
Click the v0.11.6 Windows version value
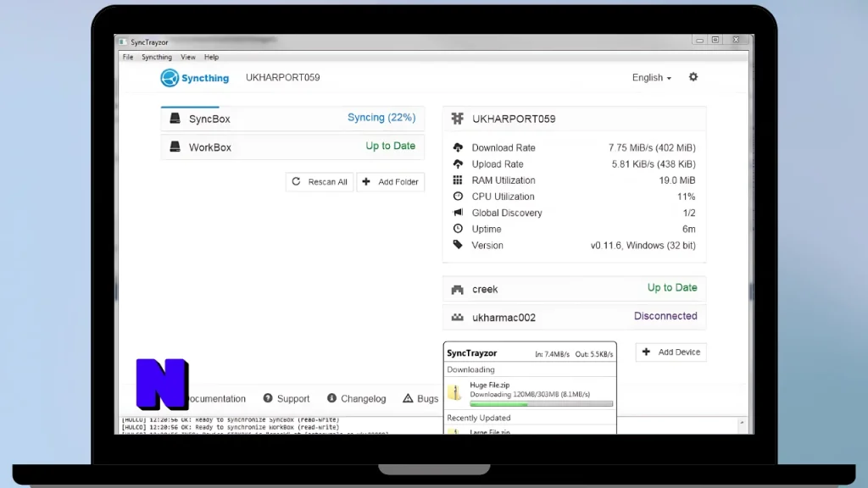(643, 245)
